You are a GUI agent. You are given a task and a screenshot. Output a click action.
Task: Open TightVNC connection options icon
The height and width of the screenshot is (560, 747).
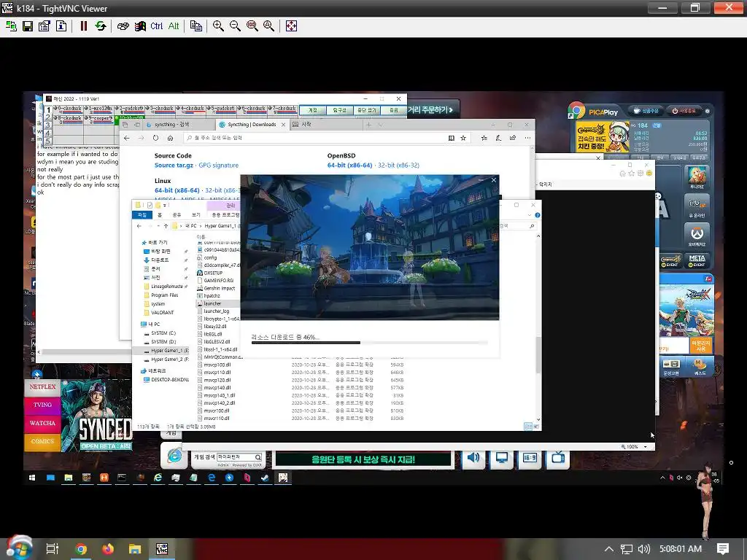point(44,26)
